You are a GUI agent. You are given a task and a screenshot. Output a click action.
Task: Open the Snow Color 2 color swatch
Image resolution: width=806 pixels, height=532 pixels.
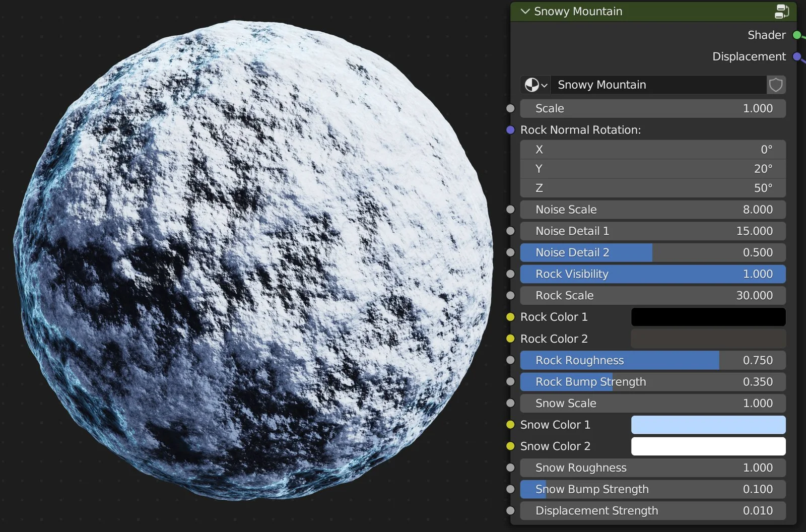tap(708, 446)
